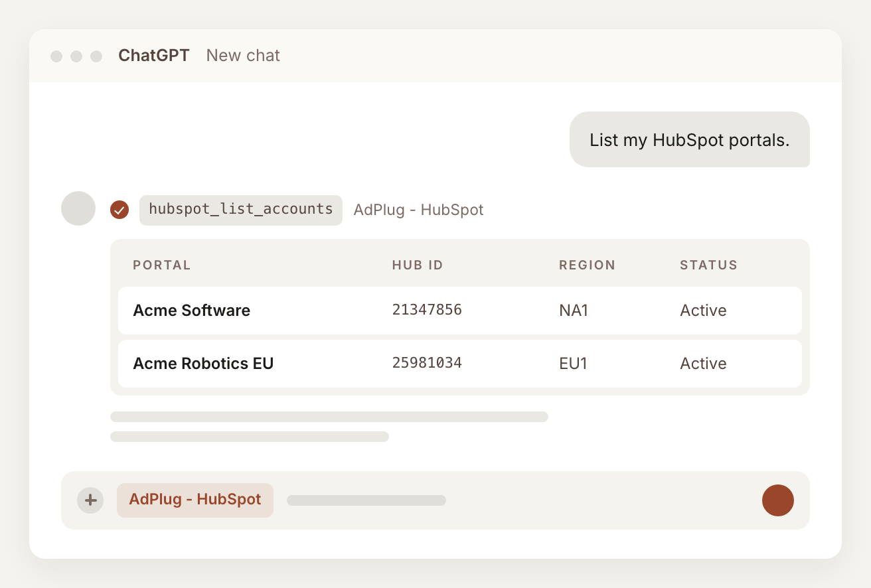Click the Acme Robotics EU portal name

click(x=203, y=364)
